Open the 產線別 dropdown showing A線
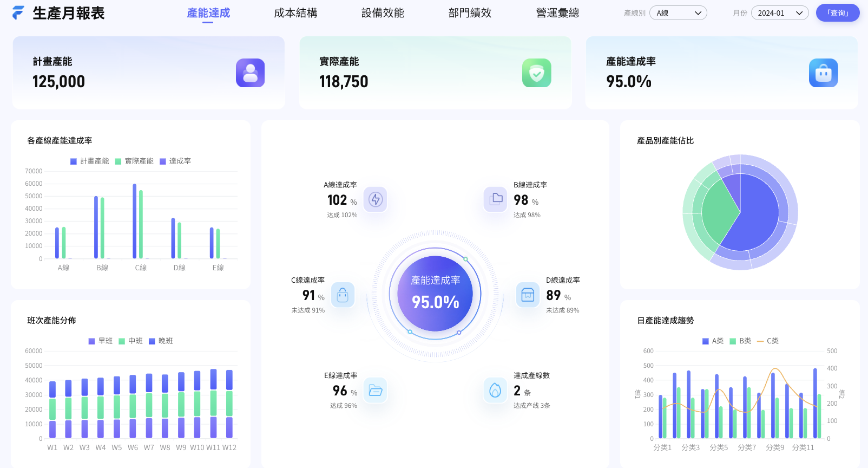 point(678,13)
